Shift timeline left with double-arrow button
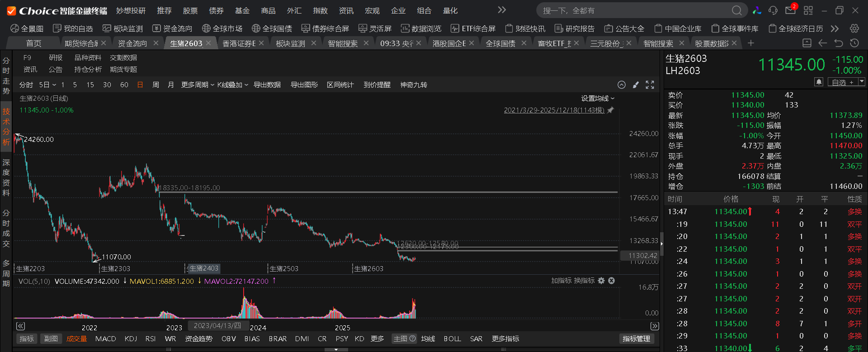Image resolution: width=868 pixels, height=352 pixels. [x=20, y=326]
